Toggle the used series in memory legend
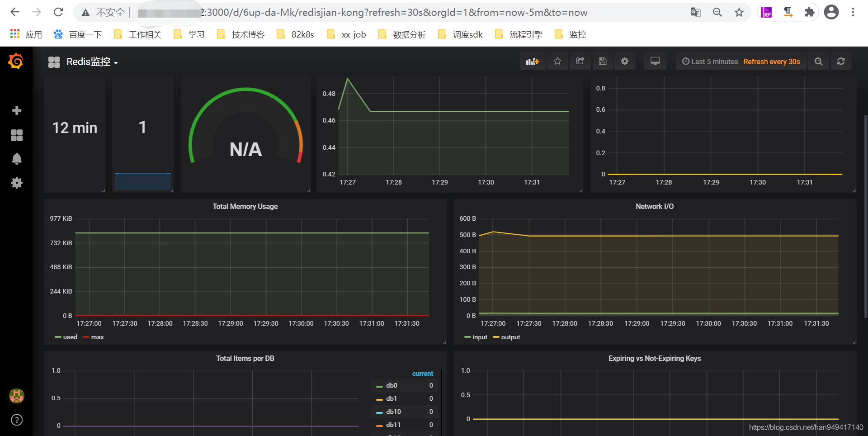This screenshot has height=436, width=868. [70, 337]
